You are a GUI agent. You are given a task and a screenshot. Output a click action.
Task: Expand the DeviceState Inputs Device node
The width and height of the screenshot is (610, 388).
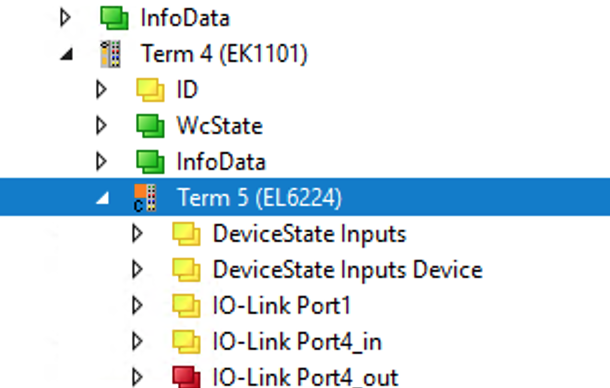coord(137,269)
